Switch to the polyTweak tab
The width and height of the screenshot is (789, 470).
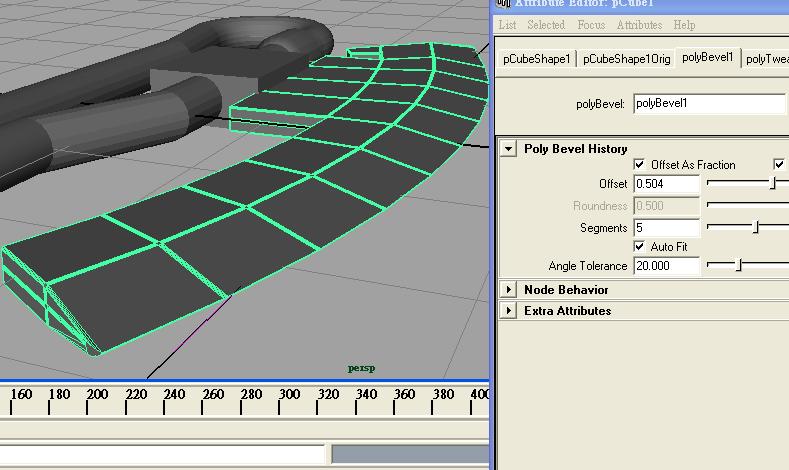(x=766, y=59)
